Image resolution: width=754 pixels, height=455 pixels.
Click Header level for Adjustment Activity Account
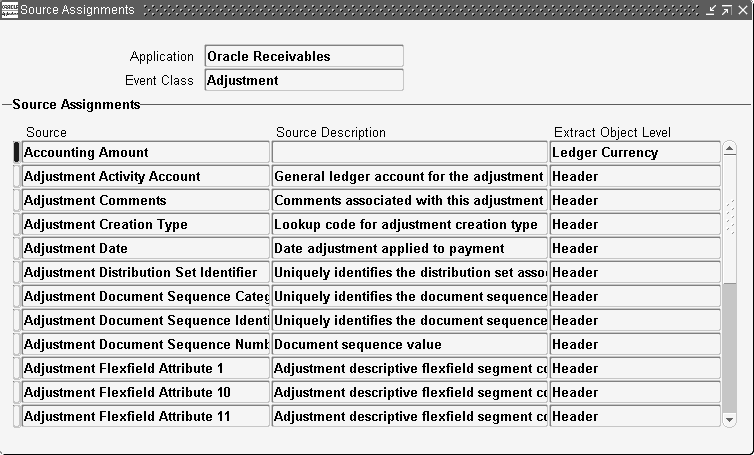pyautogui.click(x=635, y=176)
